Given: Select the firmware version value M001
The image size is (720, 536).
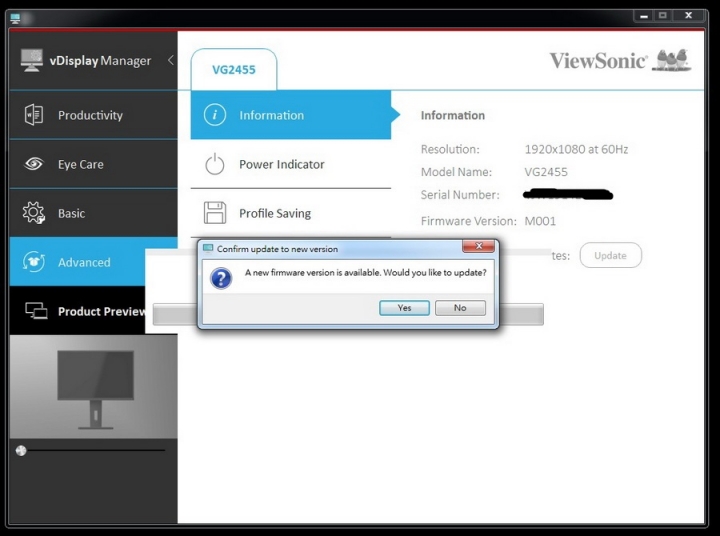Looking at the screenshot, I should [x=540, y=221].
